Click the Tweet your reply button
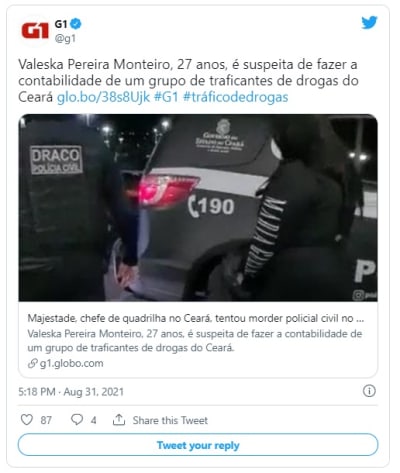This screenshot has width=400, height=473. 198,445
